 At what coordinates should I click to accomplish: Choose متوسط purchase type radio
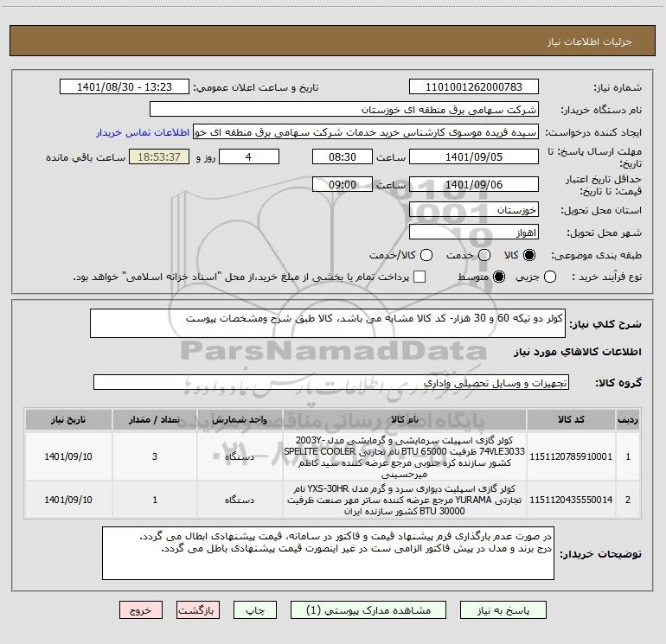[499, 277]
